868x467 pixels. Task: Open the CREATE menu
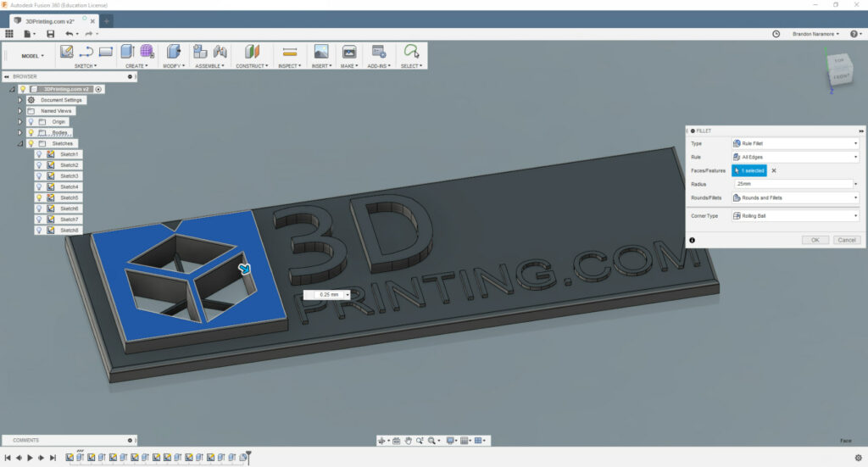(136, 66)
